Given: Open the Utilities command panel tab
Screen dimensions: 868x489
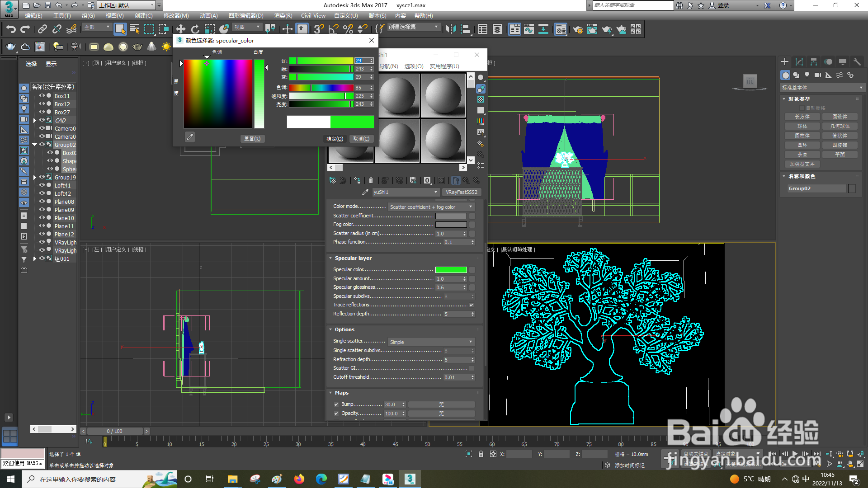Looking at the screenshot, I should (857, 62).
